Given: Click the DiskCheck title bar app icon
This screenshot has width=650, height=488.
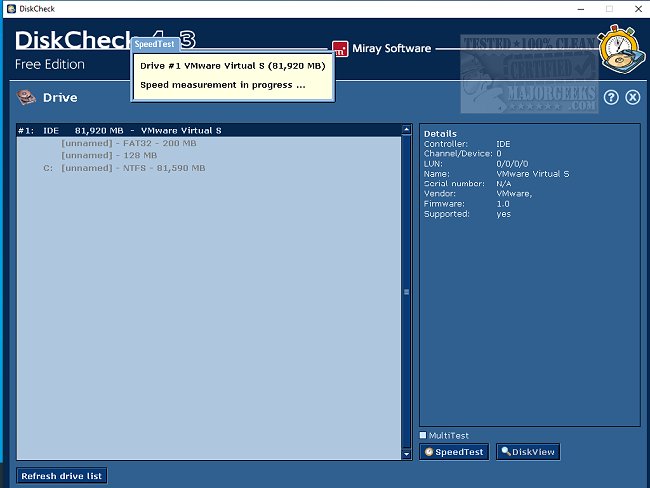Looking at the screenshot, I should 11,9.
